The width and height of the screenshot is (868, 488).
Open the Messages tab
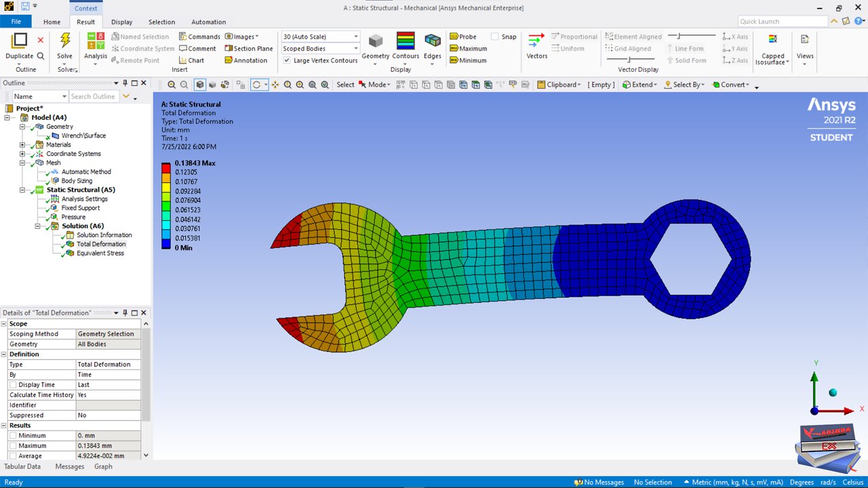(70, 466)
